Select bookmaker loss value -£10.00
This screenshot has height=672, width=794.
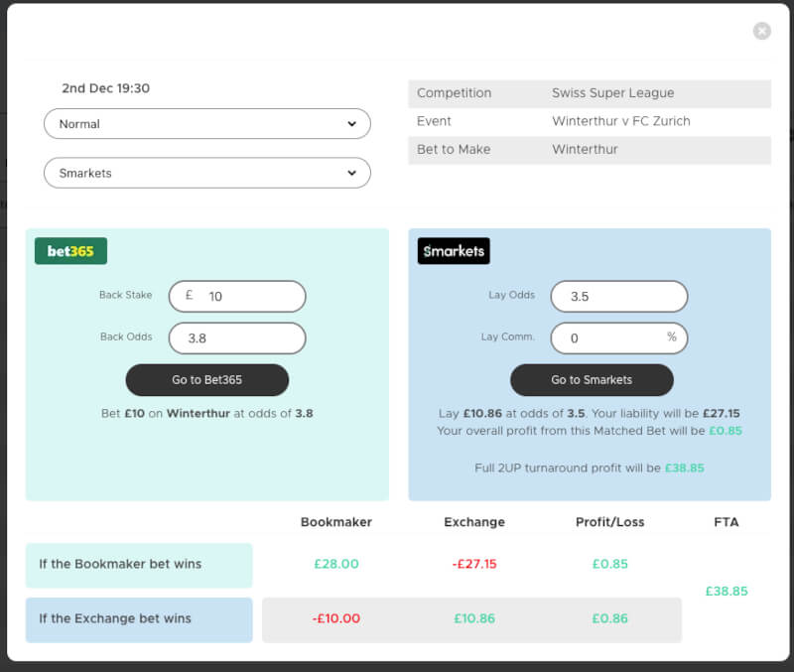pos(336,618)
